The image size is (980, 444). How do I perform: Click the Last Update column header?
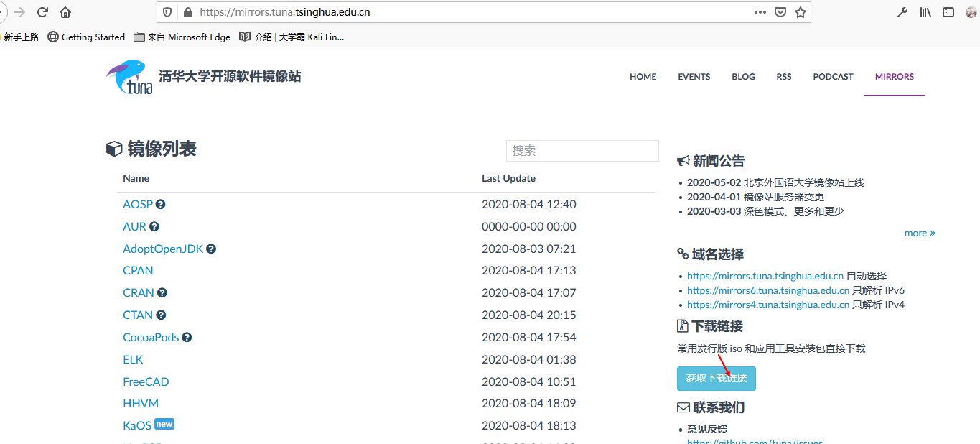pyautogui.click(x=508, y=178)
